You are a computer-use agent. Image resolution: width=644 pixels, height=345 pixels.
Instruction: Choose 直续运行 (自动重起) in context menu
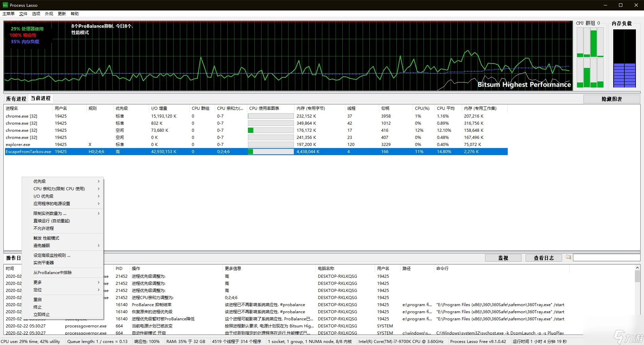63,221
